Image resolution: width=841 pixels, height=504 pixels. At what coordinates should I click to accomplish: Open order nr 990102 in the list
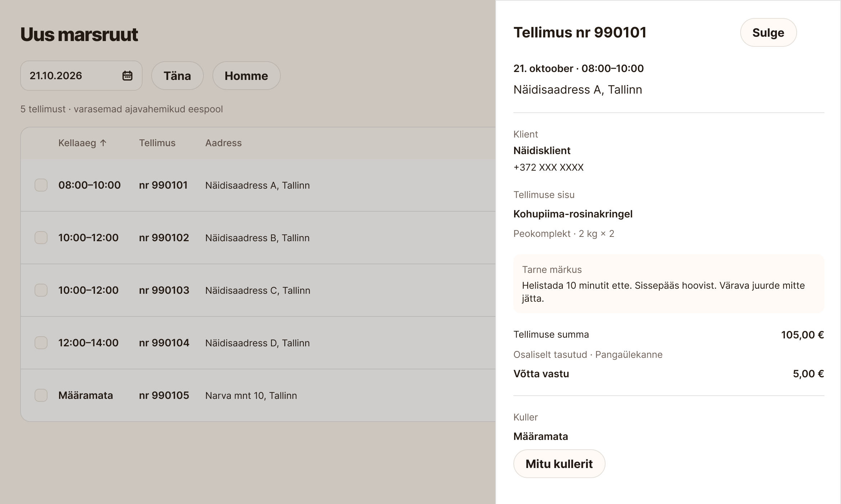(x=164, y=238)
